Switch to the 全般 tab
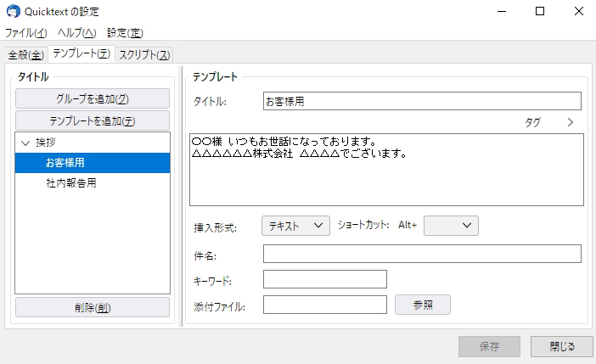This screenshot has height=364, width=596. (x=25, y=55)
